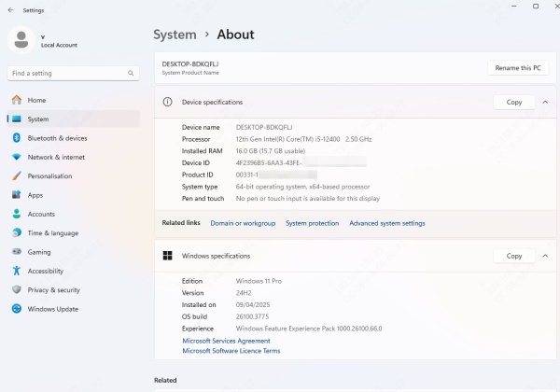Click the Windows 11 Pro edition value
This screenshot has height=392, width=560.
tap(259, 281)
